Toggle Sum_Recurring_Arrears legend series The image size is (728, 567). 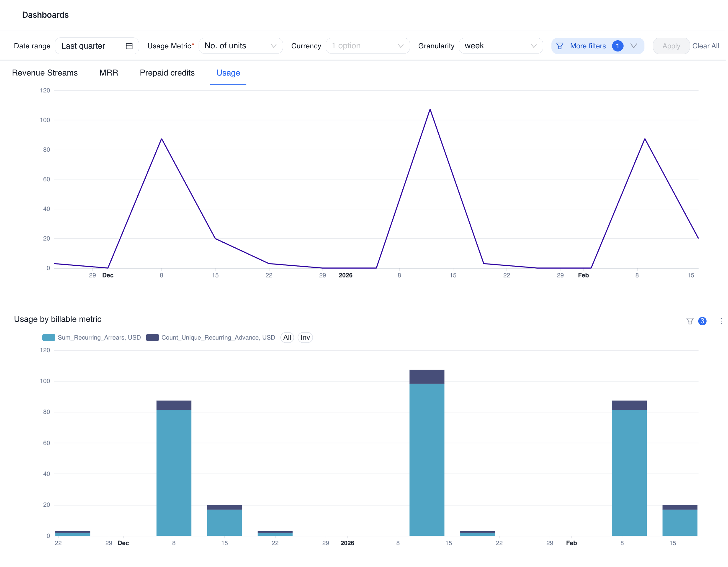[92, 338]
